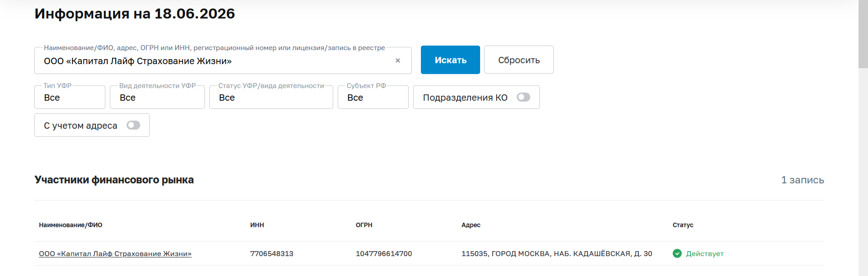Open the Вид деятельности УФР dropdown

point(157,97)
